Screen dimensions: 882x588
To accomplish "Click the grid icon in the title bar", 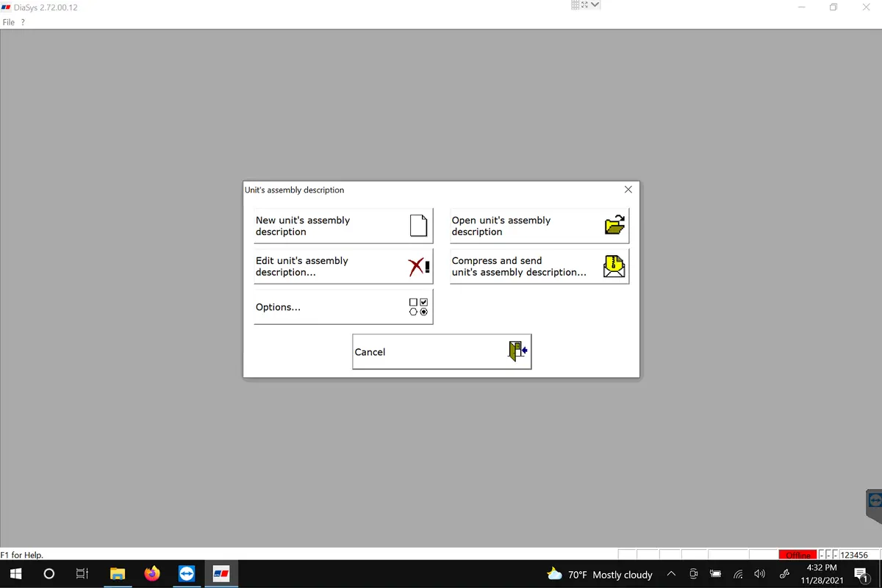I will [576, 4].
